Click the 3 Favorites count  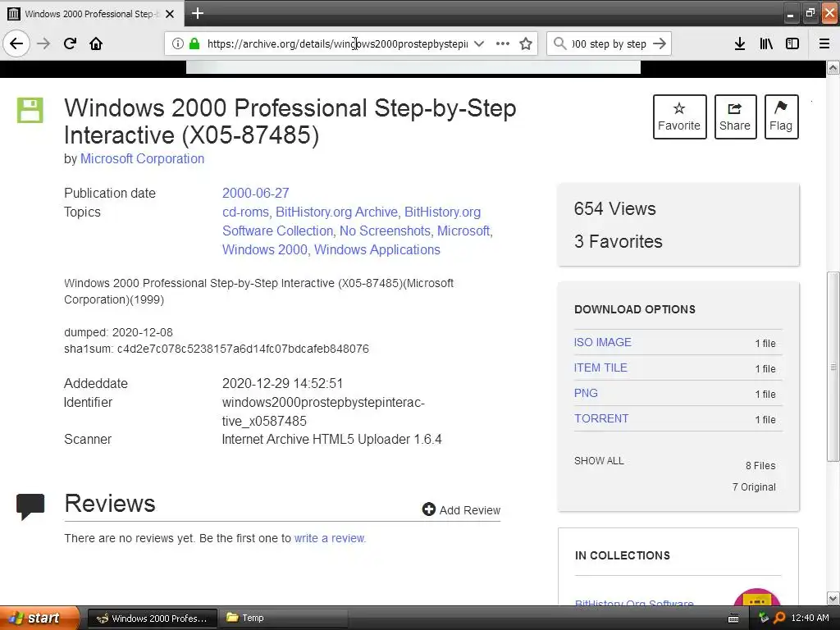tap(619, 242)
